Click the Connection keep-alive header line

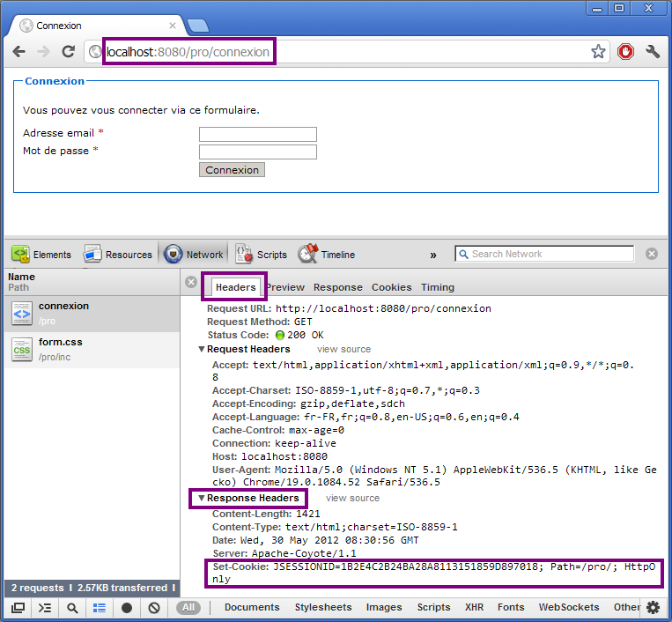(x=274, y=443)
